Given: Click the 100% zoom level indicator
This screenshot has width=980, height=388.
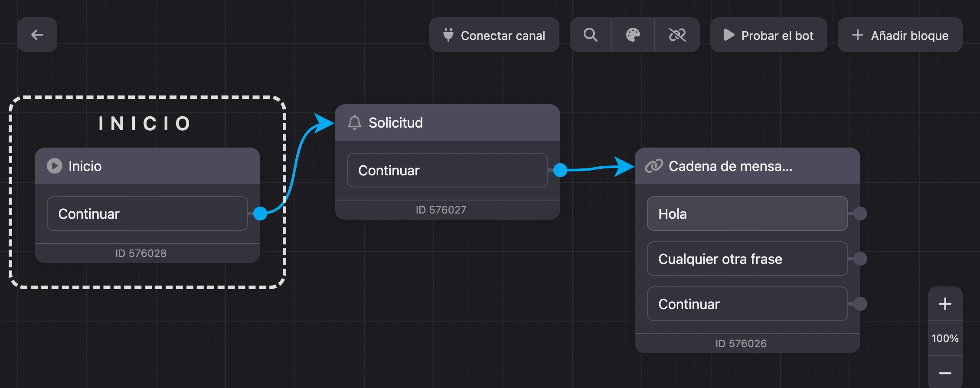Looking at the screenshot, I should (x=945, y=339).
